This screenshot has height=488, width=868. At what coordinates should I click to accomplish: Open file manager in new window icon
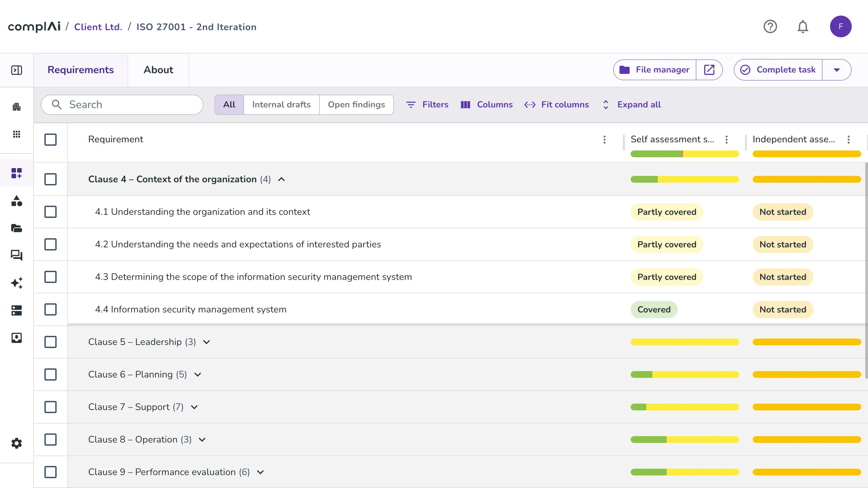point(709,70)
